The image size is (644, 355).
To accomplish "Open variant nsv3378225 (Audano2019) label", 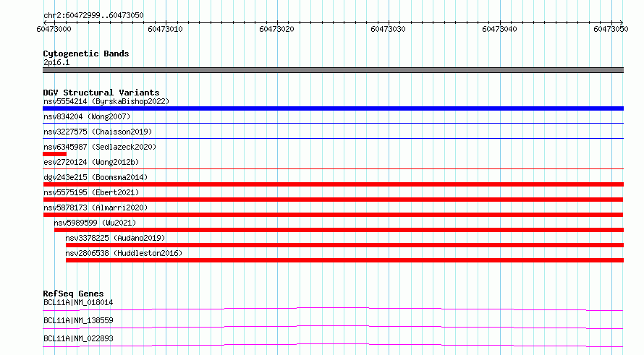I will 115,238.
